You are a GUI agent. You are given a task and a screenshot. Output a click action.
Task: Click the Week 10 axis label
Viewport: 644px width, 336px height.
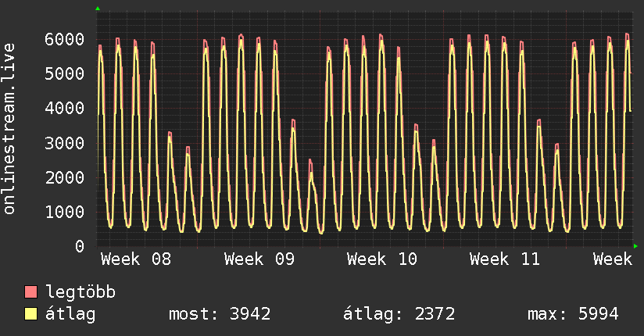pyautogui.click(x=382, y=259)
